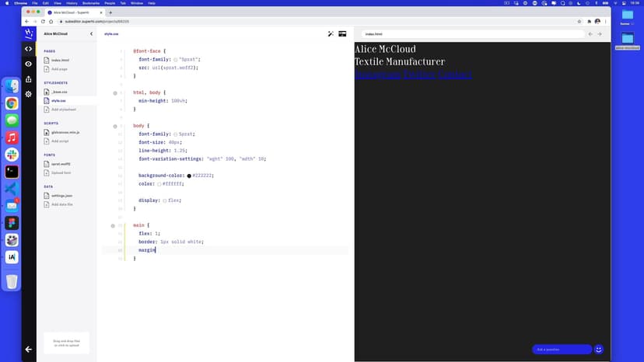The width and height of the screenshot is (644, 362).
Task: Click the #ffffff color swatch
Action: click(159, 184)
